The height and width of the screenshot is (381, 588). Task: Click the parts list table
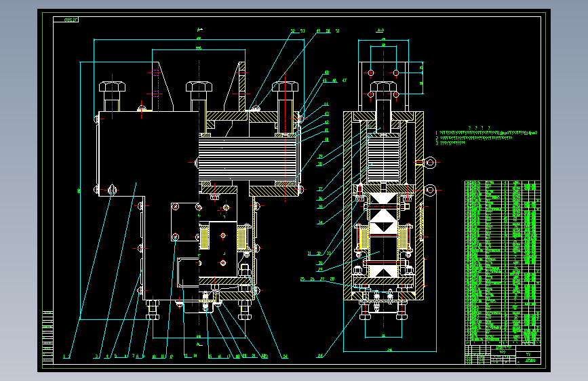[x=503, y=262]
